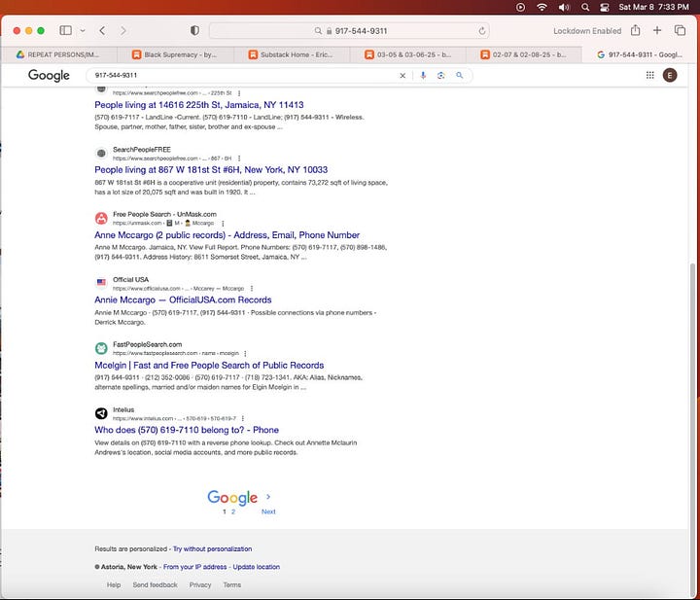Open Mcelgin Fast People Search result
Screen dimensions: 700x600
209,366
